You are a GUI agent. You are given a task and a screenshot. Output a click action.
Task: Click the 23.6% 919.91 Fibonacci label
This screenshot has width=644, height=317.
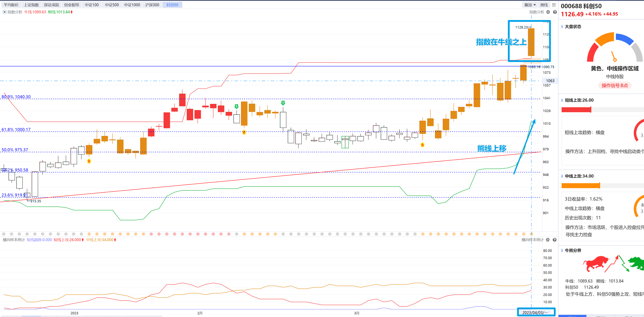point(15,195)
